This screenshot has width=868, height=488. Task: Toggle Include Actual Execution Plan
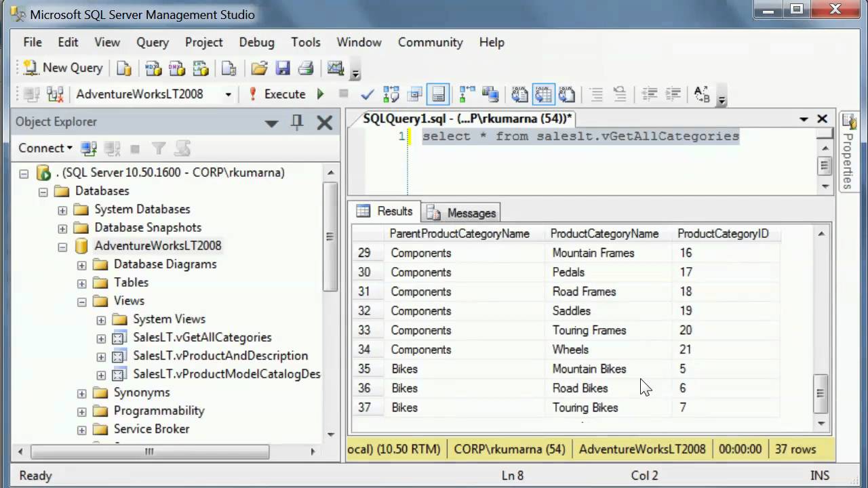tap(467, 94)
